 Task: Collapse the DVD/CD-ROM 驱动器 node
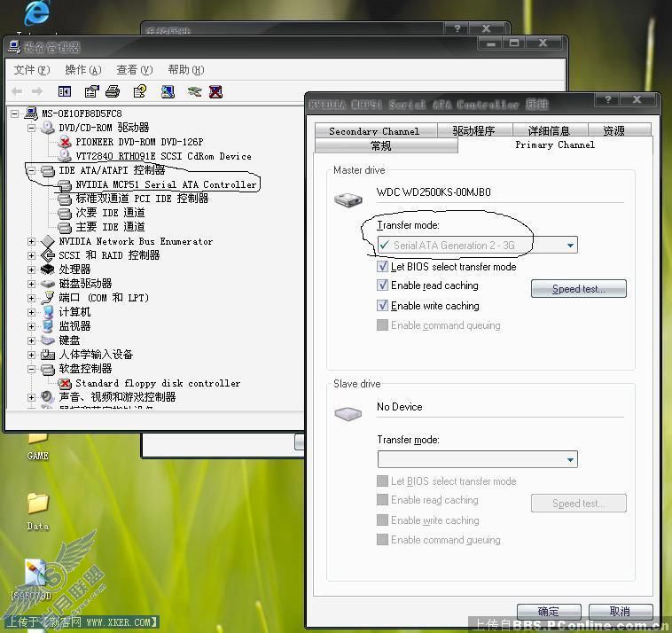(31, 128)
